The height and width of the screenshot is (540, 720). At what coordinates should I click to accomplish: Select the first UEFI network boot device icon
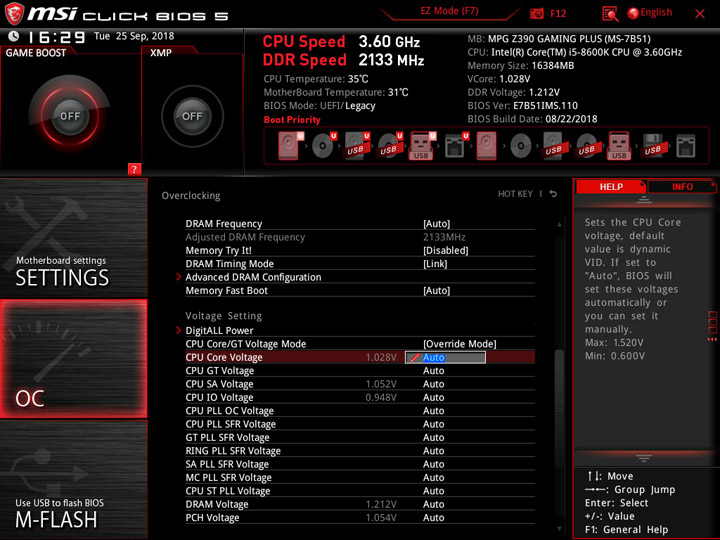click(456, 146)
